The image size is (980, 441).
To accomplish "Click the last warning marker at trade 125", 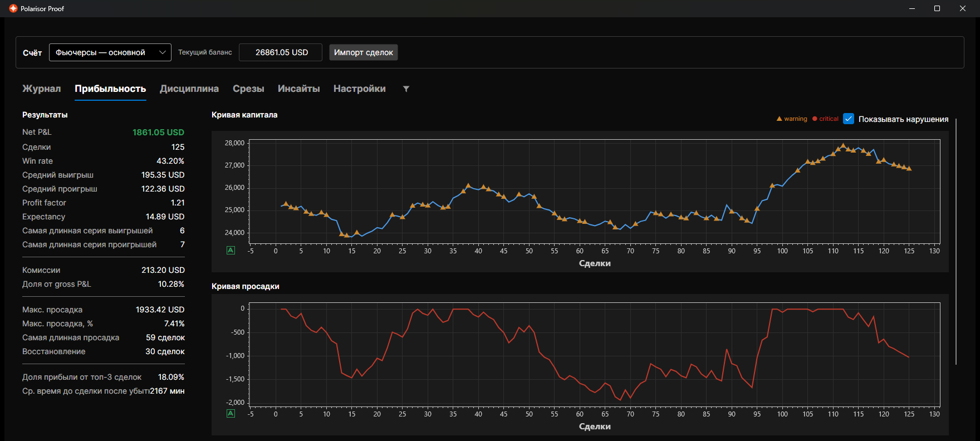I will 909,168.
